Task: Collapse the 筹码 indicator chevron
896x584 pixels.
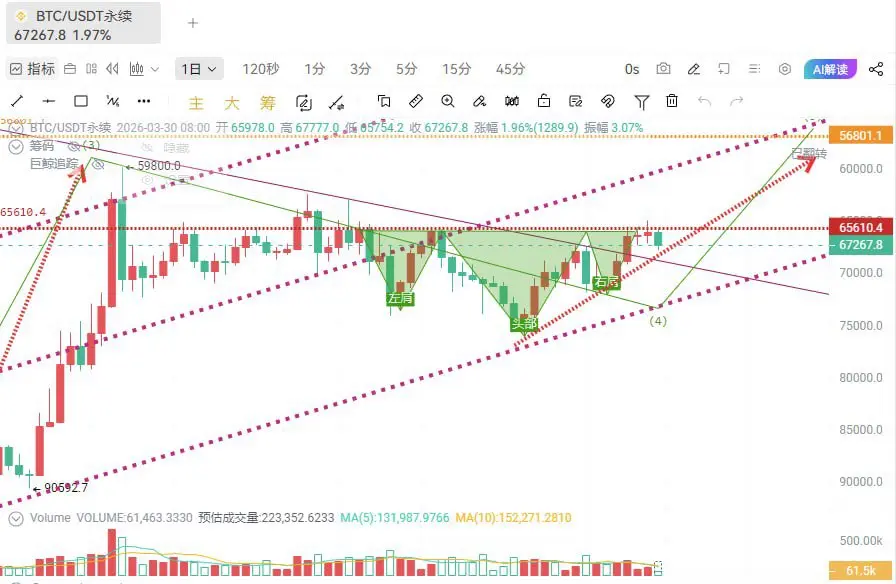Action: point(15,147)
